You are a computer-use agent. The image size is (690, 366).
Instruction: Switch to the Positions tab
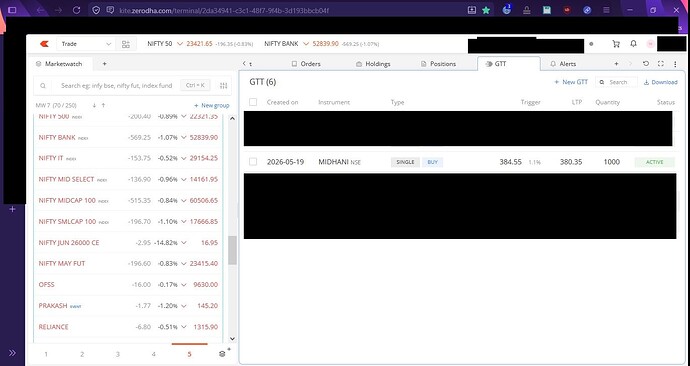click(438, 64)
